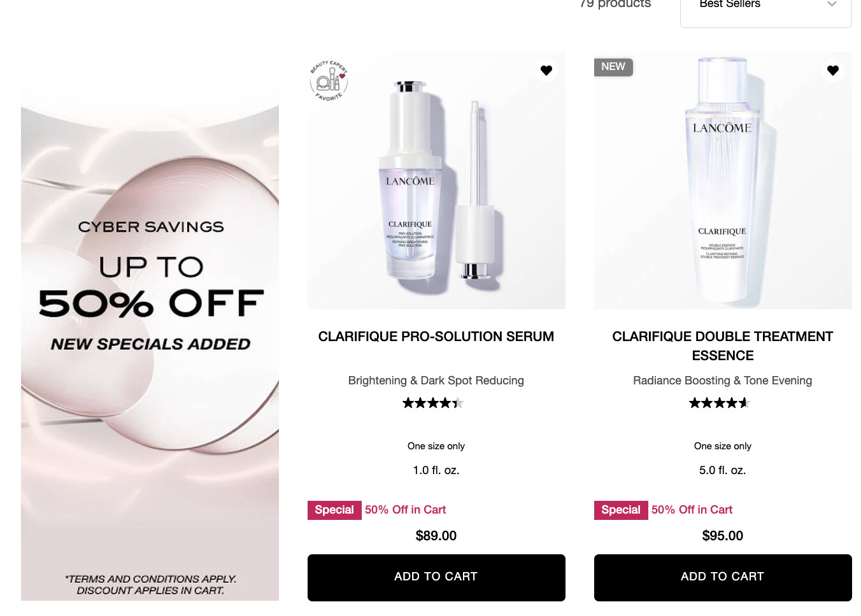Click the Beauty Expert Favorite badge

[x=329, y=81]
